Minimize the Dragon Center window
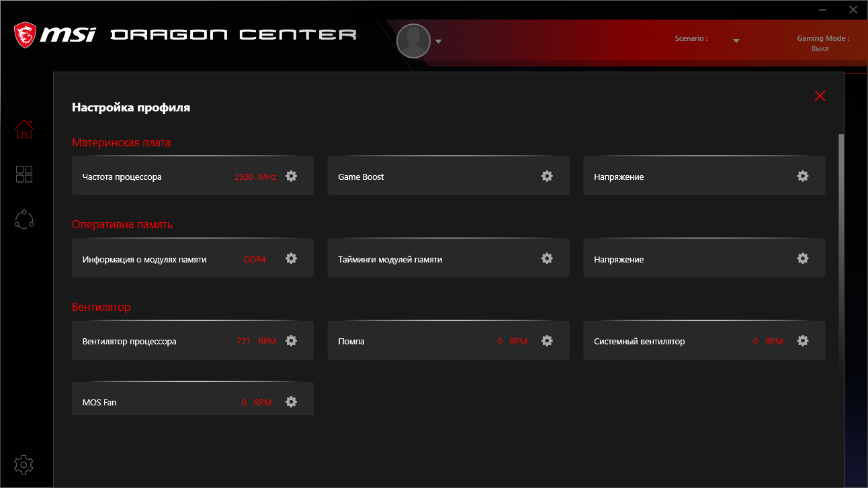The image size is (868, 488). point(824,10)
